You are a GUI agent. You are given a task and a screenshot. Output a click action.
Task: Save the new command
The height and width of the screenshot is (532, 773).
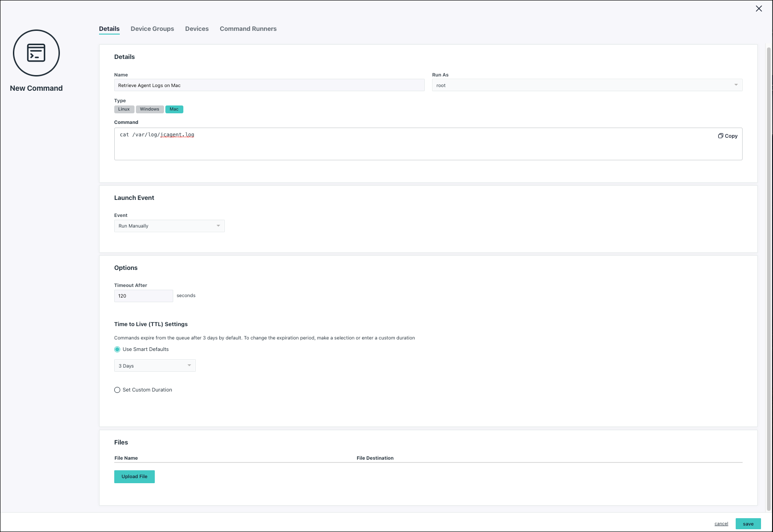click(x=748, y=524)
